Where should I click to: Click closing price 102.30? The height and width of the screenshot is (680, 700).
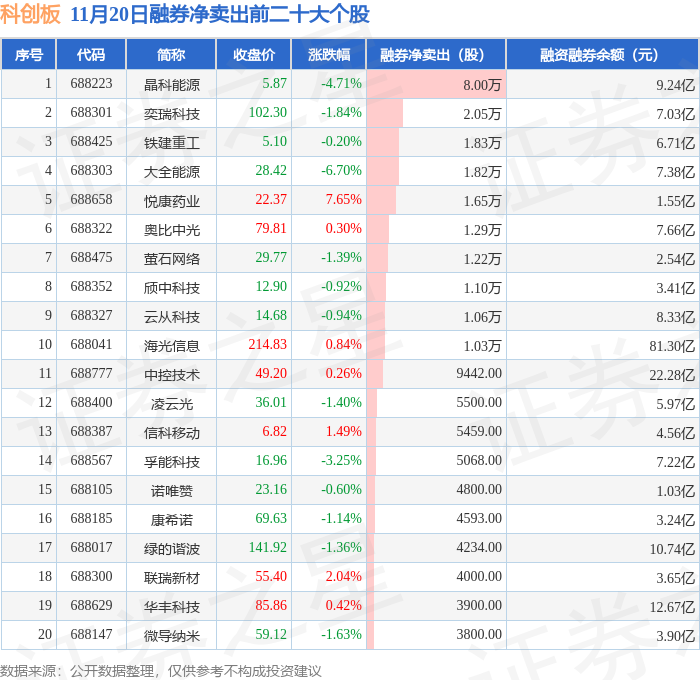(267, 113)
